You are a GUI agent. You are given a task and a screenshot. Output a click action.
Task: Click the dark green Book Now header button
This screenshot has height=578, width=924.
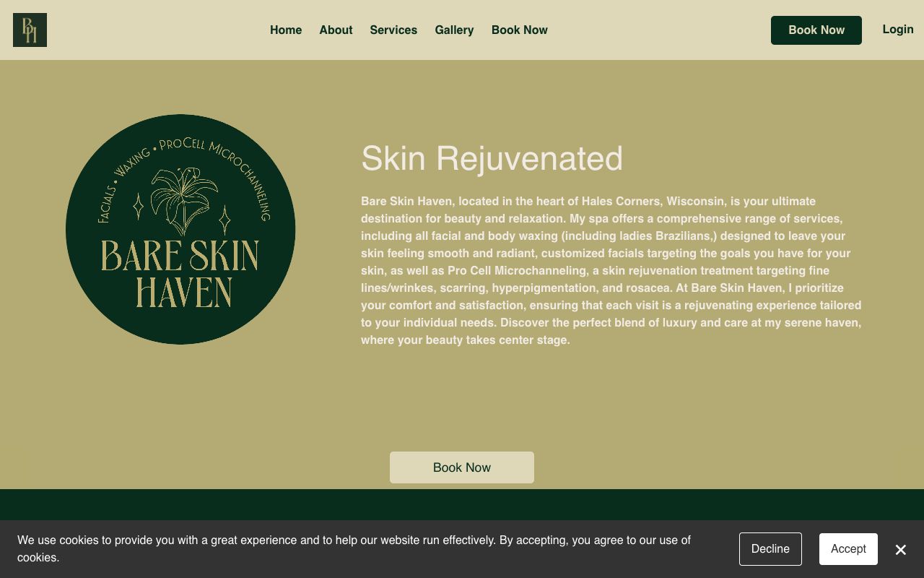point(816,30)
